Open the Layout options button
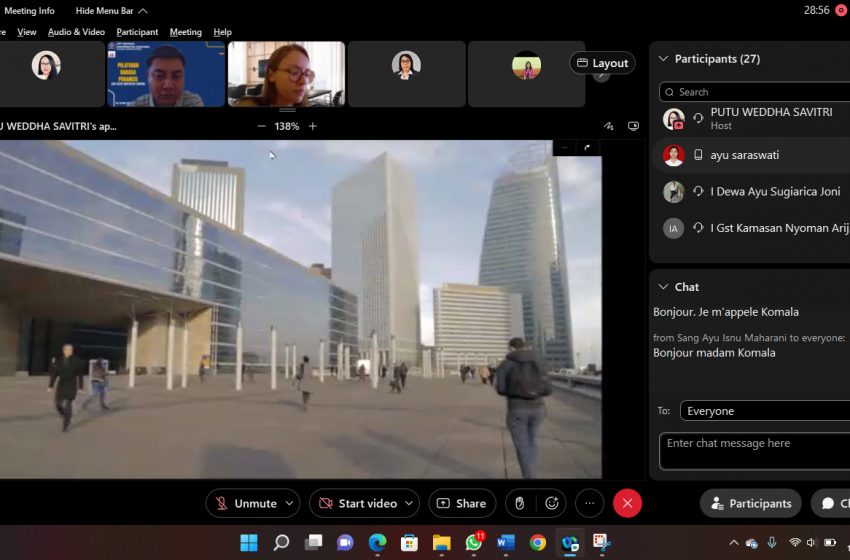This screenshot has width=850, height=560. click(x=602, y=63)
